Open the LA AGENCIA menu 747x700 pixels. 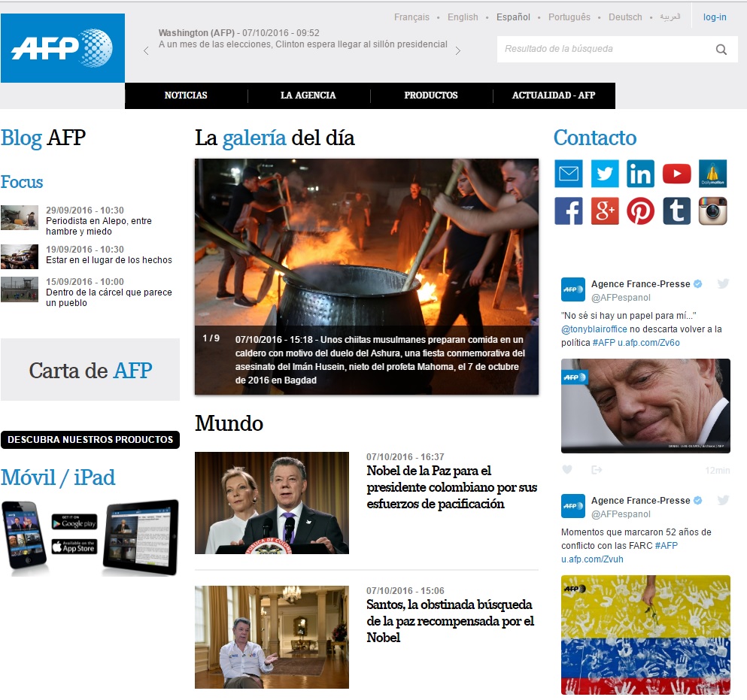point(308,95)
